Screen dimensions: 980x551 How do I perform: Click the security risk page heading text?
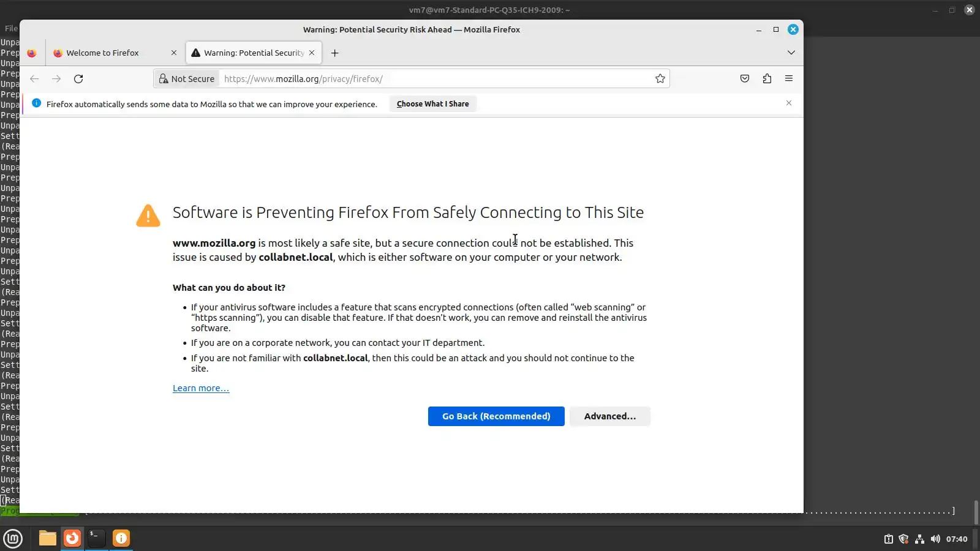coord(408,212)
